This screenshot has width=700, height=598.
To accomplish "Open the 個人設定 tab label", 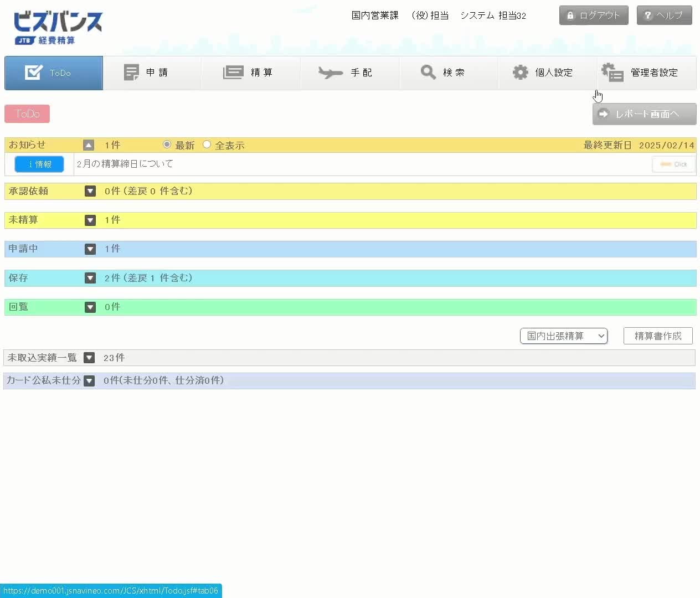I will pyautogui.click(x=554, y=73).
